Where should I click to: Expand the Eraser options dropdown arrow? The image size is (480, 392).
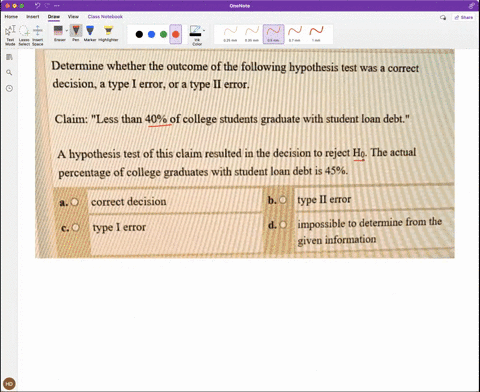tap(67, 31)
